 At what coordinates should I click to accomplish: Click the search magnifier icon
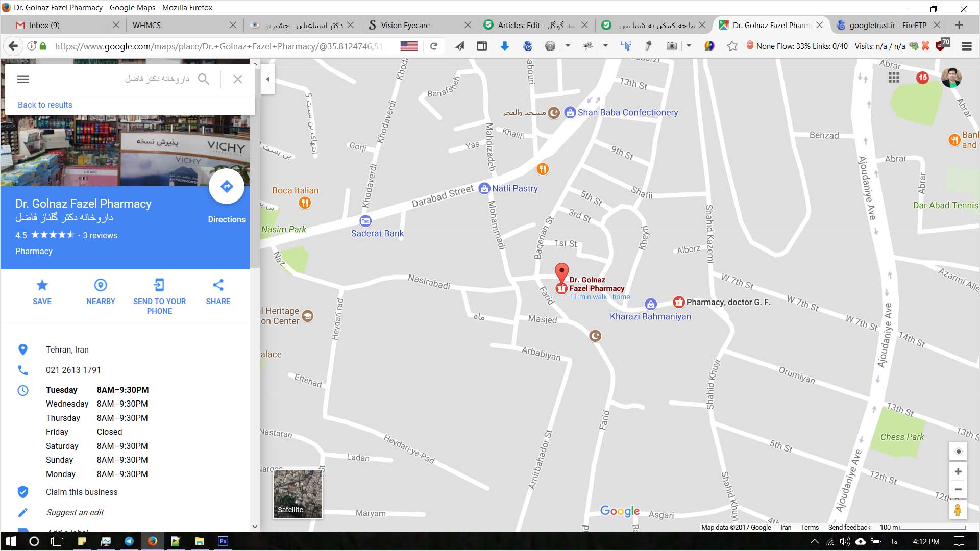(x=204, y=79)
